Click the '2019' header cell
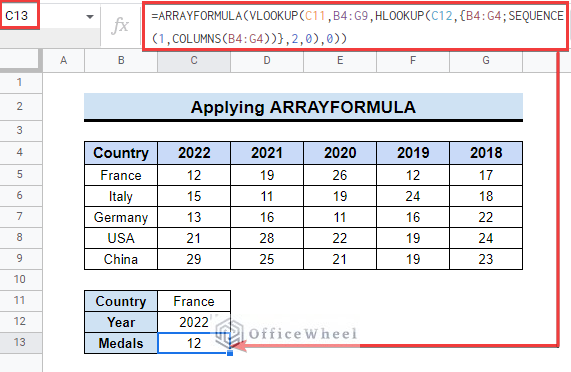The image size is (571, 372). [413, 153]
